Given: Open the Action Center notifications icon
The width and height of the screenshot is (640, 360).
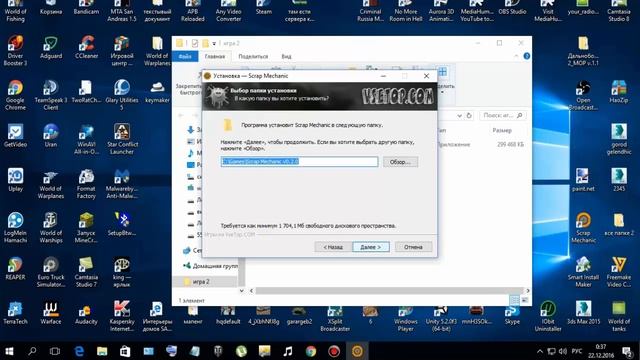Looking at the screenshot, I should pyautogui.click(x=628, y=351).
